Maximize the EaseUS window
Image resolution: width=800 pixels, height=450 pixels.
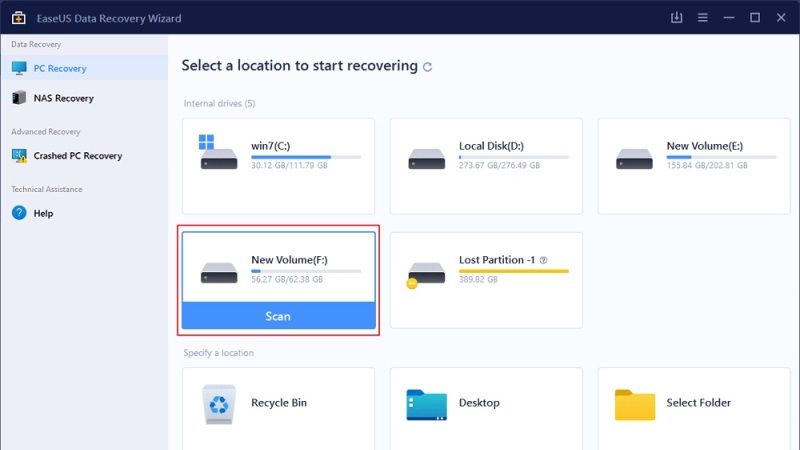coord(755,18)
